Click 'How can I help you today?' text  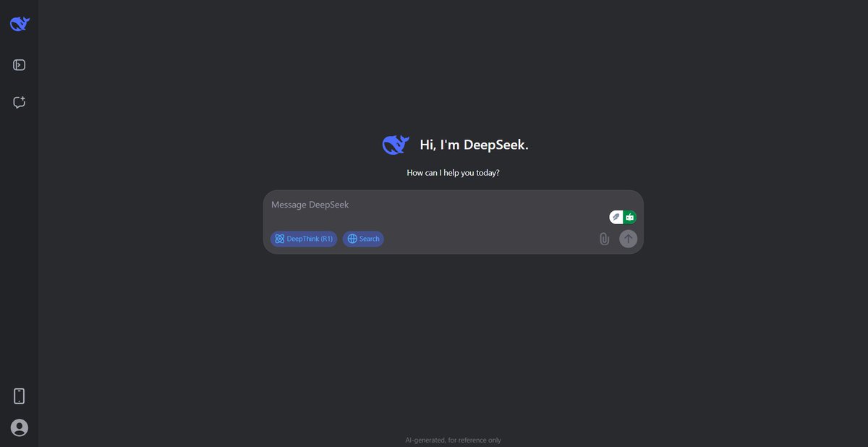[454, 173]
